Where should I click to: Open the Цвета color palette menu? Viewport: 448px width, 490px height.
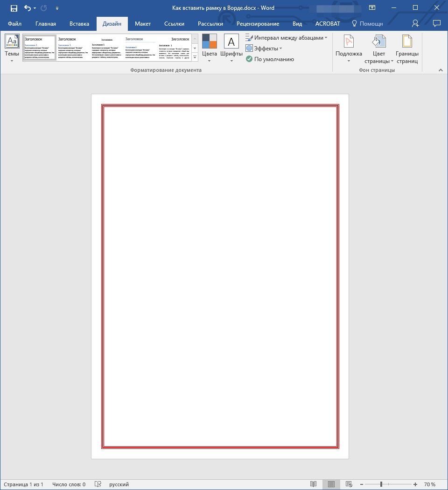pos(210,49)
